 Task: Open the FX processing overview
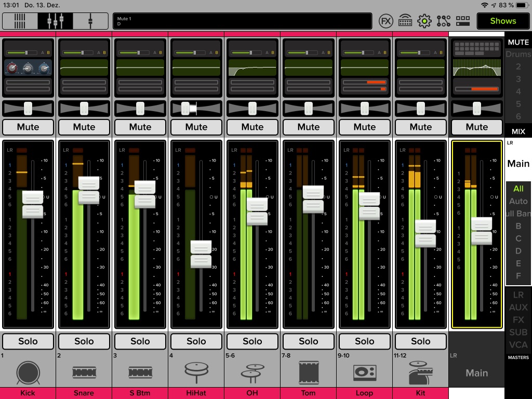click(x=387, y=21)
